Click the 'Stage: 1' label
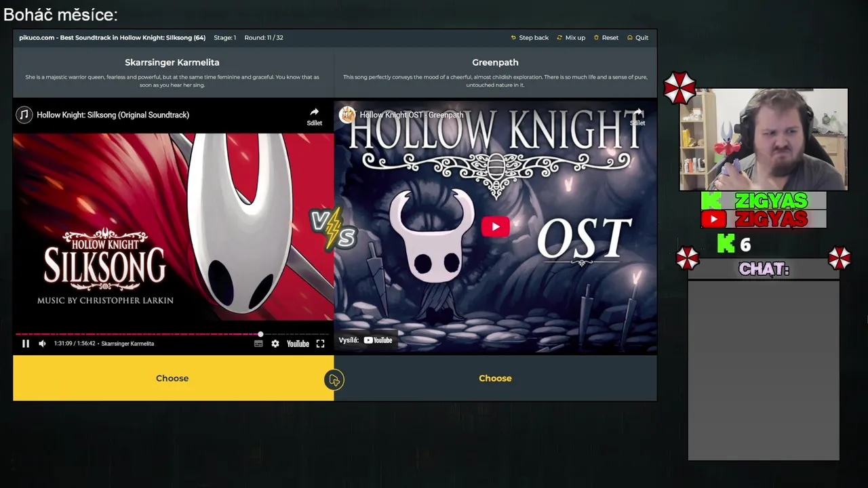 (x=225, y=38)
